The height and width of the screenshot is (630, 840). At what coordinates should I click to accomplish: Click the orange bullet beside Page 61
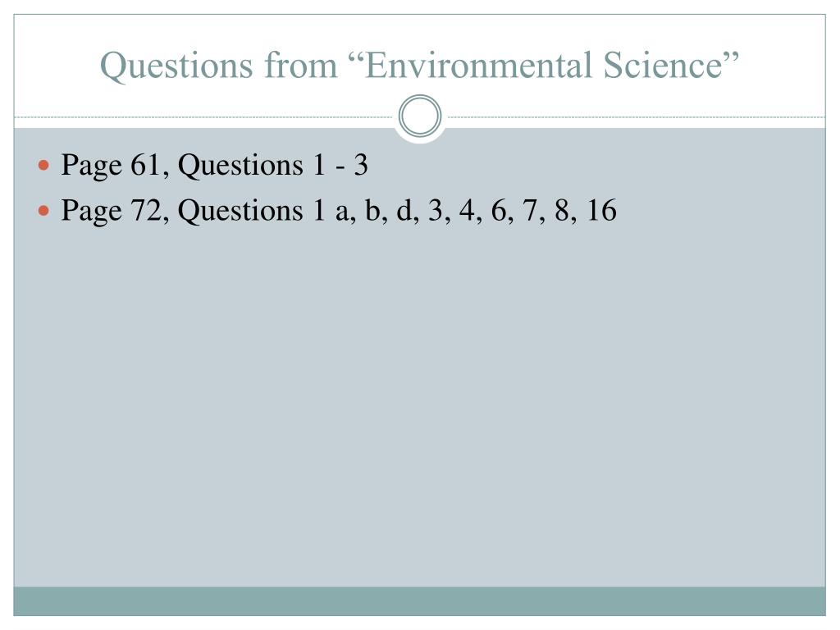(x=45, y=167)
